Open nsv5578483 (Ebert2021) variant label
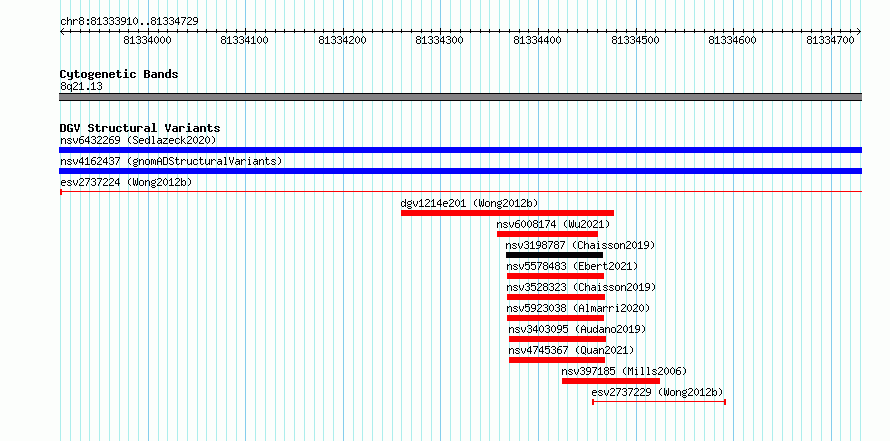The height and width of the screenshot is (441, 890). click(x=572, y=266)
